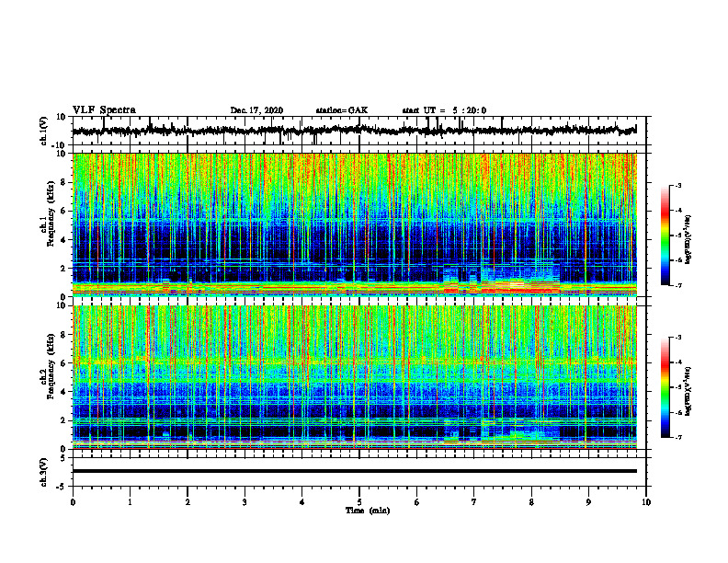Click the "Time (min)" axis label
The width and height of the screenshot is (728, 563).
click(x=368, y=511)
